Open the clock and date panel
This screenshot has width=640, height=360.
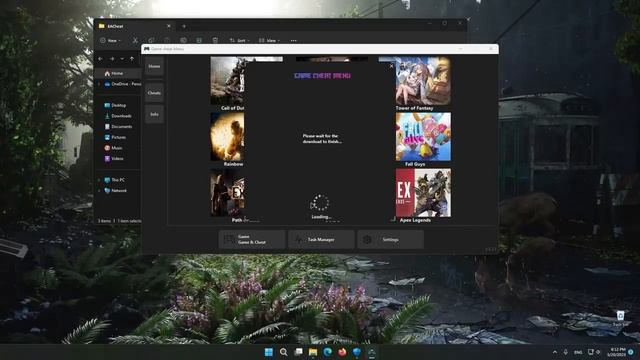click(616, 352)
